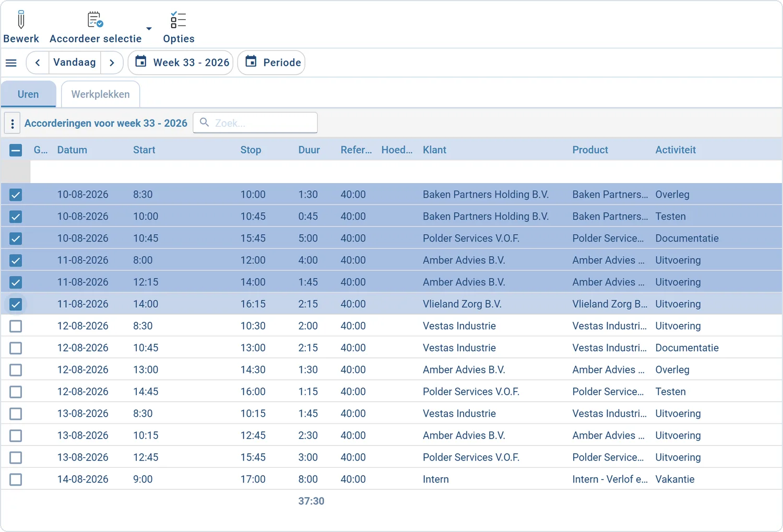783x532 pixels.
Task: Open the hamburger menu icon
Action: (11, 63)
